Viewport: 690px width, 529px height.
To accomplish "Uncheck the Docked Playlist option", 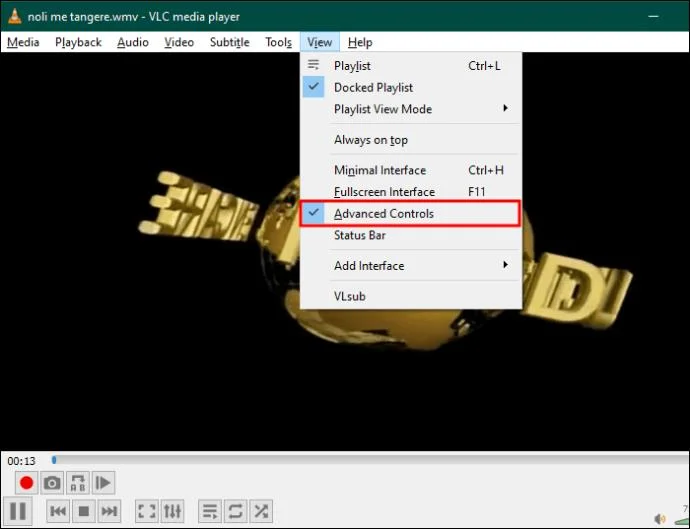I will pos(411,87).
